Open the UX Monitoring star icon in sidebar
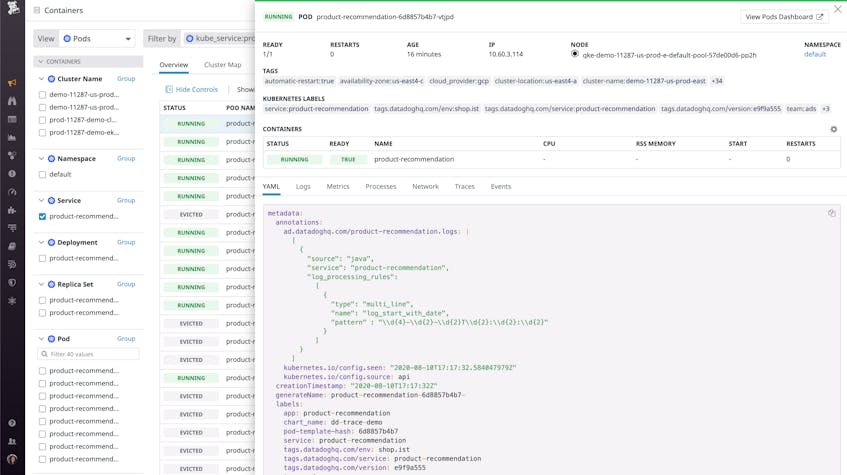847x475 pixels. pyautogui.click(x=12, y=301)
